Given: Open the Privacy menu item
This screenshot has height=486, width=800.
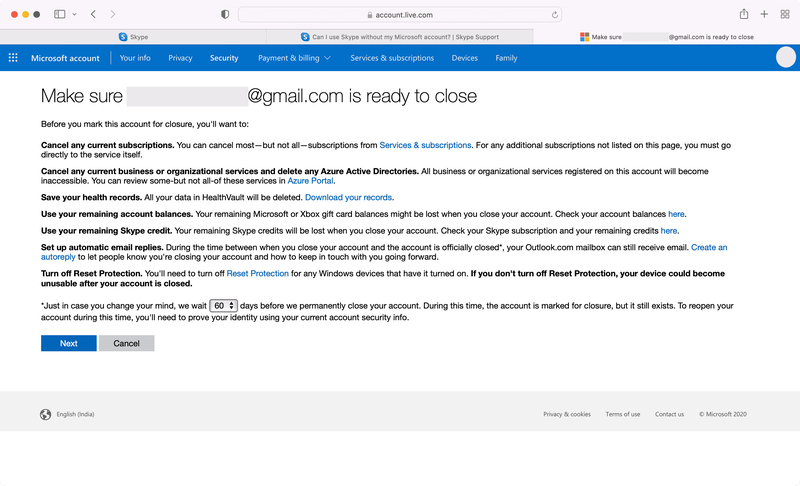Looking at the screenshot, I should click(180, 58).
